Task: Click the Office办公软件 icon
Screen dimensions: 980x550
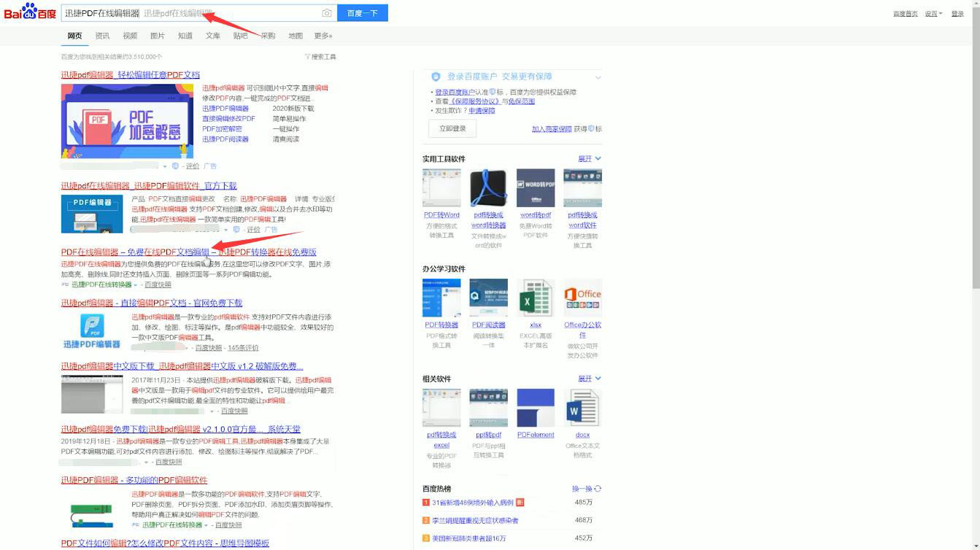Action: [x=582, y=298]
